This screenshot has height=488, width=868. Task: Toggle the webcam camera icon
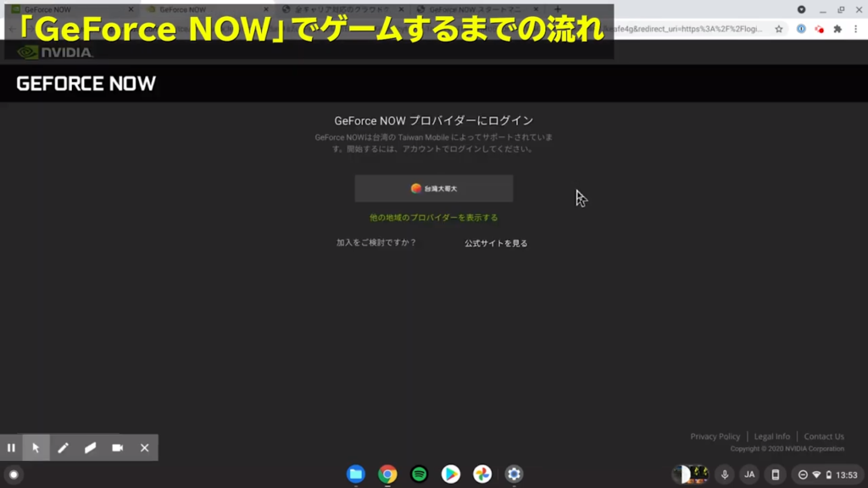tap(117, 448)
